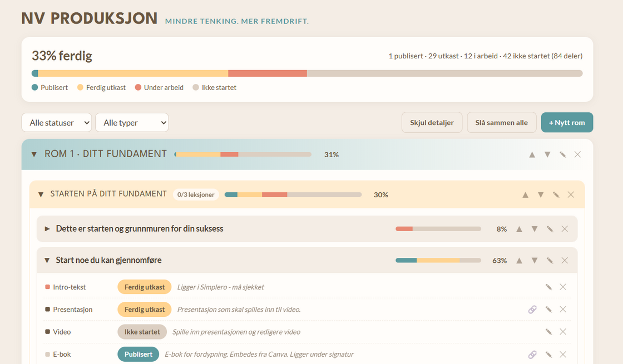This screenshot has height=364, width=623.
Task: Delete 'Start noe du kan gjennomføre' lesson
Action: click(565, 261)
